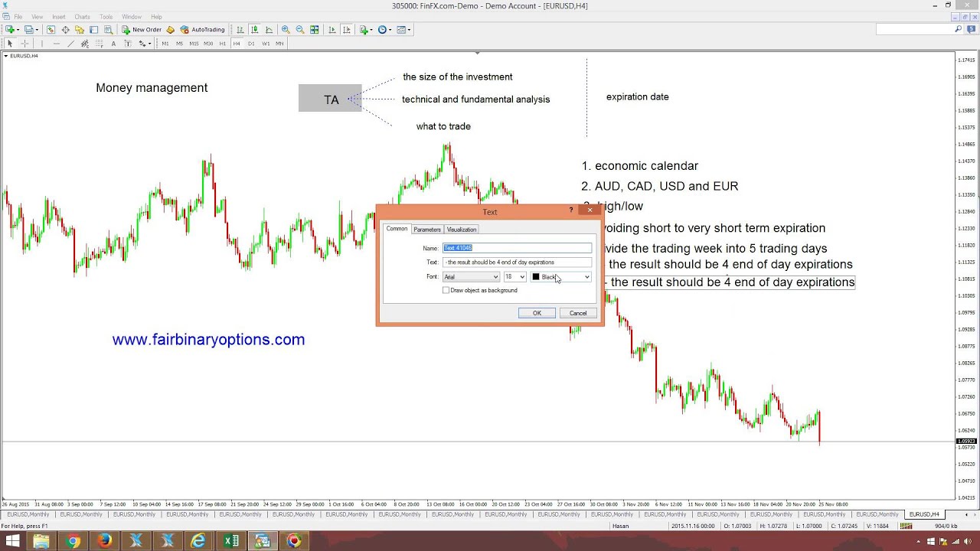
Task: Open the font size 18 dropdown
Action: point(514,277)
